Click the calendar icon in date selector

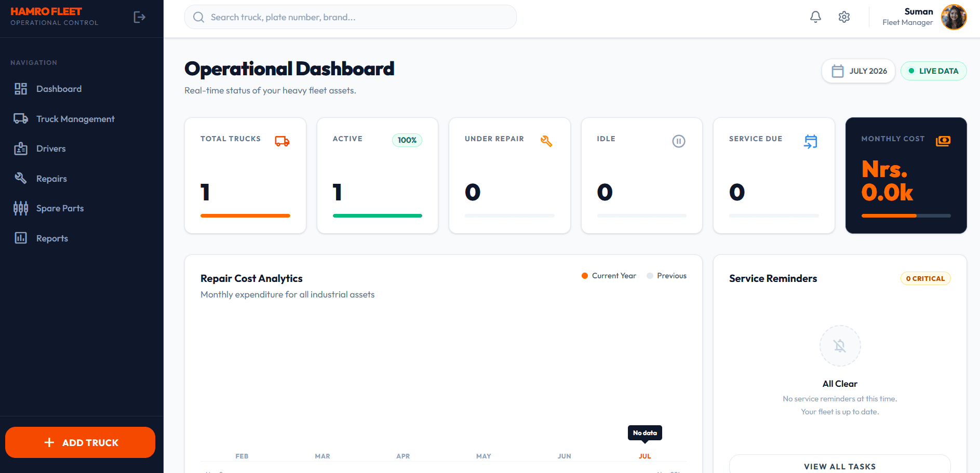point(837,71)
